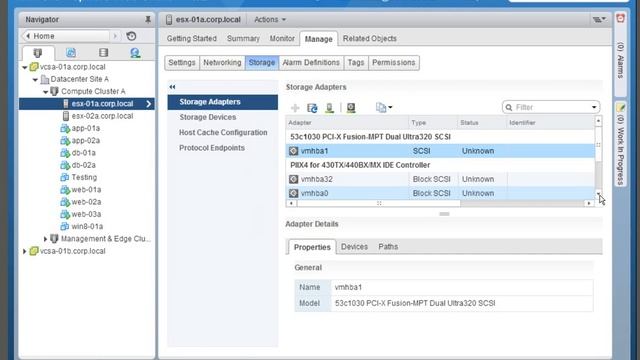The width and height of the screenshot is (640, 360).
Task: Click vmhba1 adapter icon
Action: tap(293, 151)
